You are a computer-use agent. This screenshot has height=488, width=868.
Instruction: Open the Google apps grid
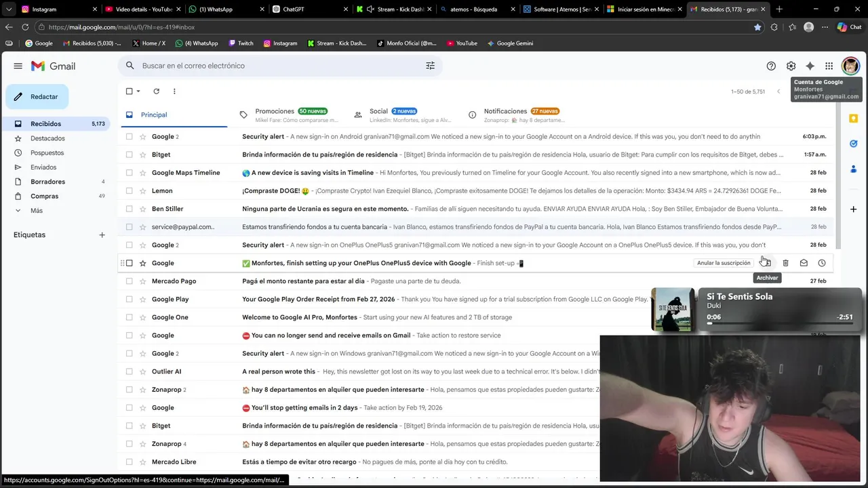pyautogui.click(x=829, y=66)
